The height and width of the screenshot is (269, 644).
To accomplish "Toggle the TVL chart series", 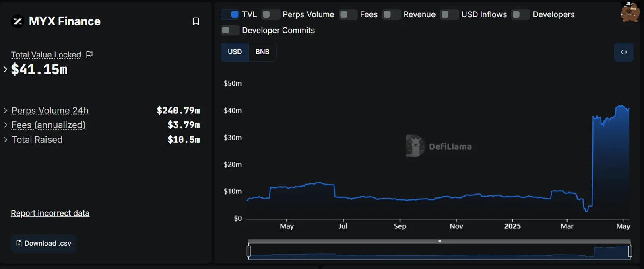I will tap(230, 14).
